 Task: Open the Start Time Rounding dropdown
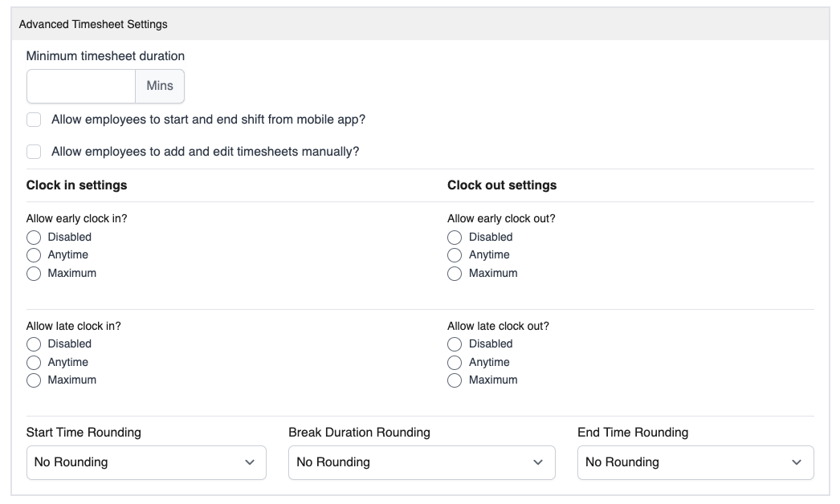click(146, 463)
